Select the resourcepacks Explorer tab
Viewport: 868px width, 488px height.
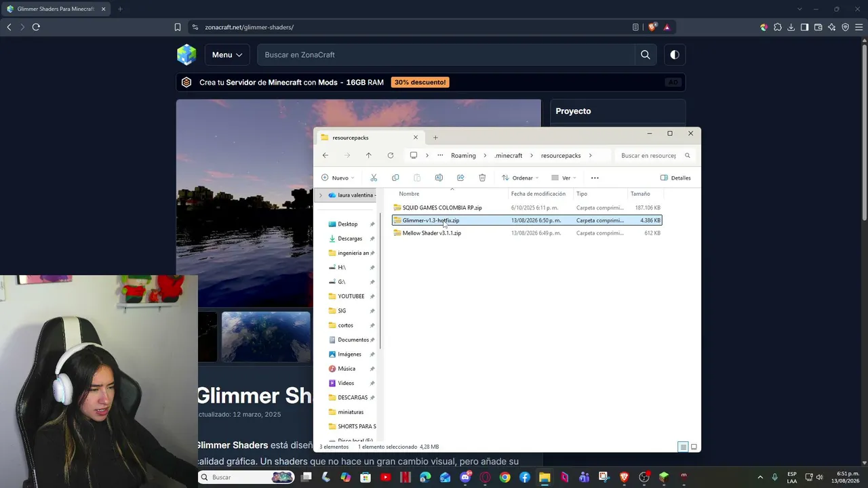pos(370,138)
